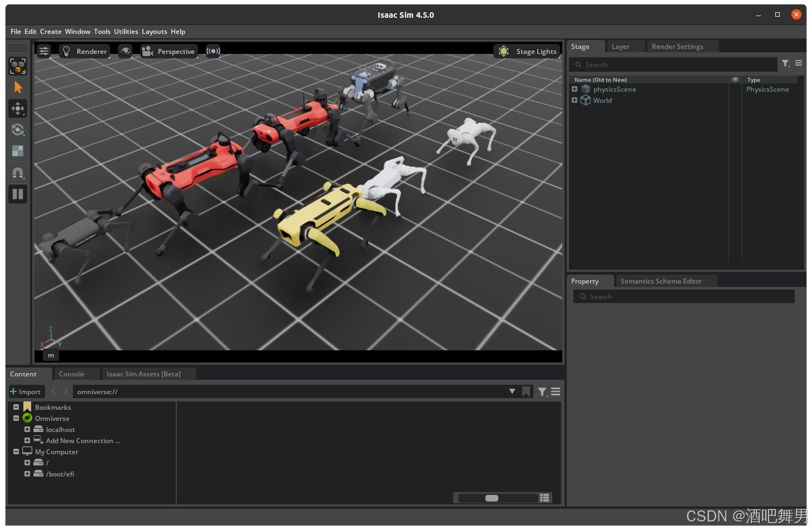Choose the Move tool

(x=18, y=108)
